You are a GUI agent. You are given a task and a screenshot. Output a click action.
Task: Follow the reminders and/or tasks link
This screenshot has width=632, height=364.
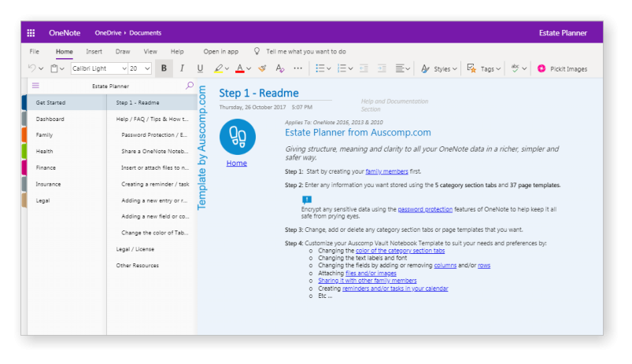coord(395,289)
